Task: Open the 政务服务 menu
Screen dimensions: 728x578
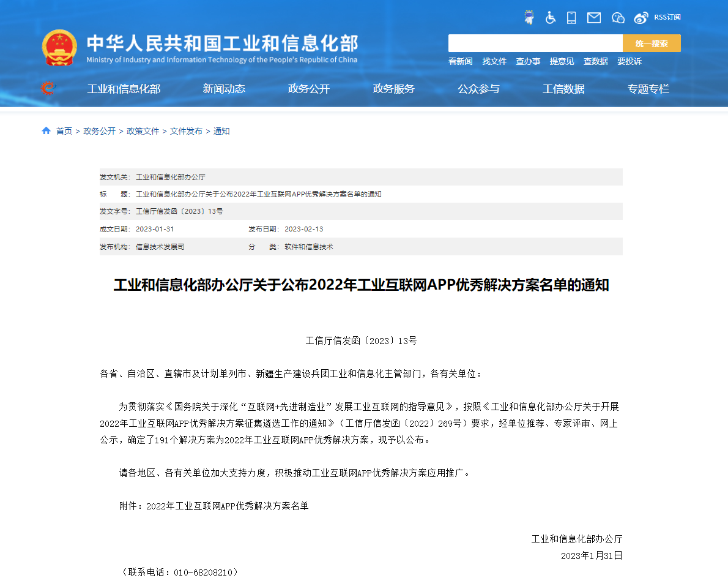Action: [393, 88]
